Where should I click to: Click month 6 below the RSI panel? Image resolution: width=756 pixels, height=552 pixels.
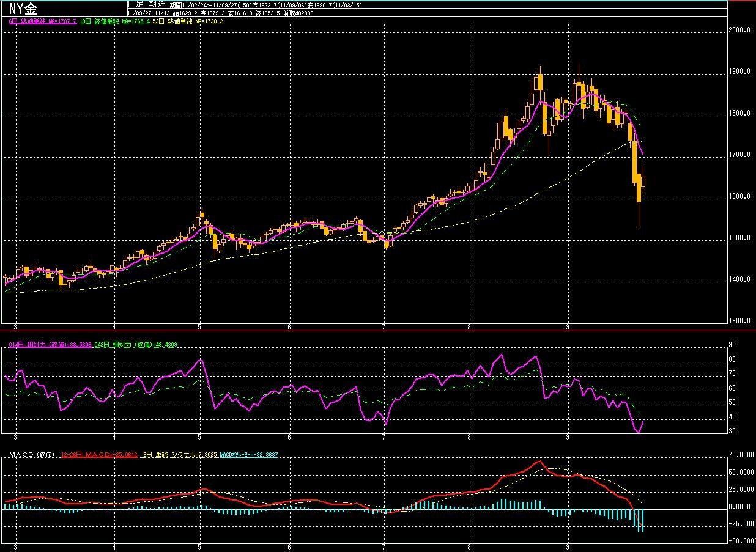click(288, 437)
